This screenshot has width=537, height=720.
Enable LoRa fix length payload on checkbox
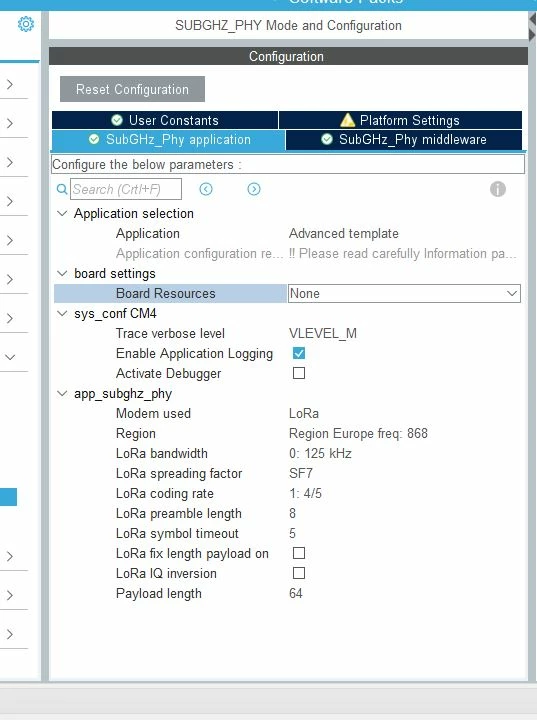tap(299, 553)
